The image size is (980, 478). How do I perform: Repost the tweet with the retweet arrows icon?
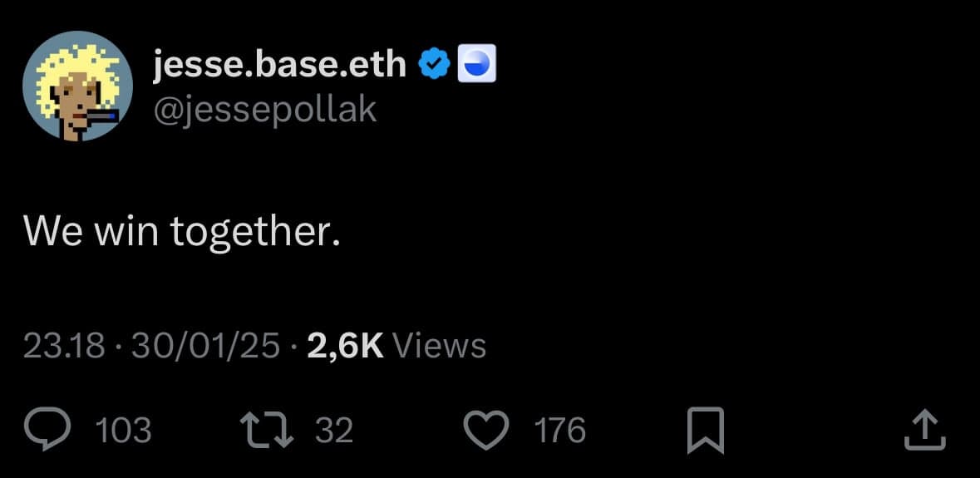click(263, 430)
